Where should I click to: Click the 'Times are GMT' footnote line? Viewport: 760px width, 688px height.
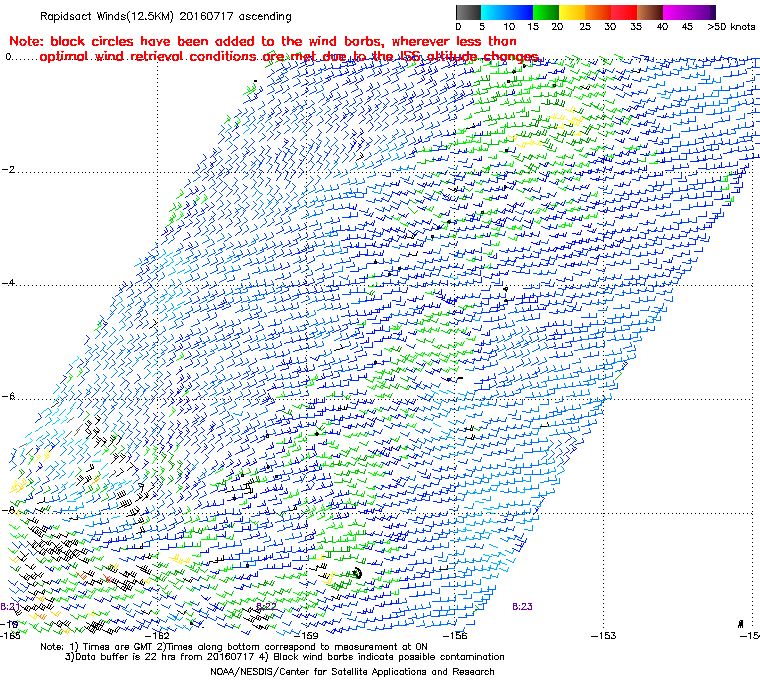(234, 647)
